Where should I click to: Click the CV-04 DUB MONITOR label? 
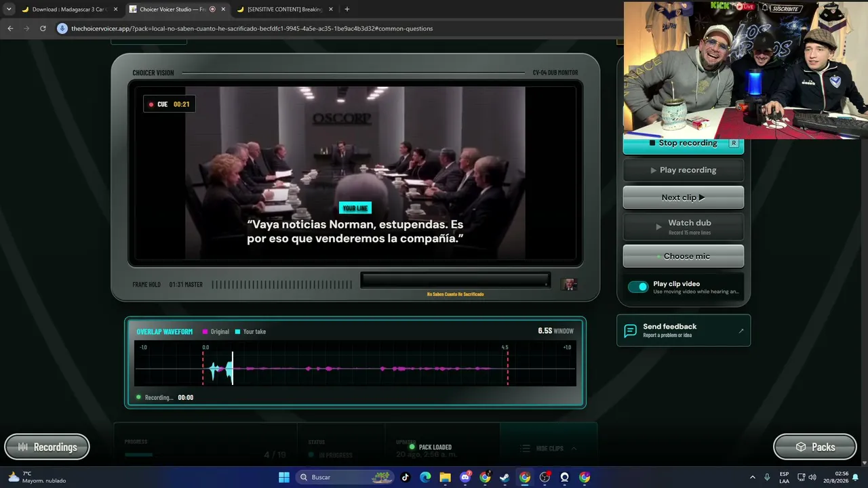point(555,73)
